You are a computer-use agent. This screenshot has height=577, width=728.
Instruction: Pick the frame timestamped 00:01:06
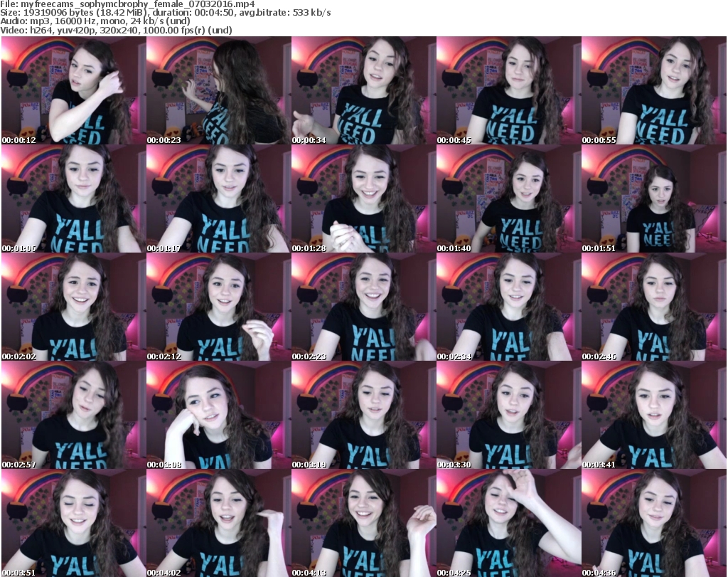(73, 198)
